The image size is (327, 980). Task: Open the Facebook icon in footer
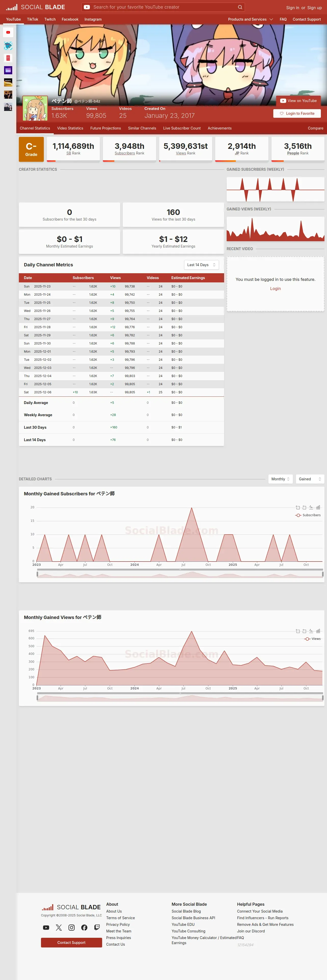click(84, 928)
